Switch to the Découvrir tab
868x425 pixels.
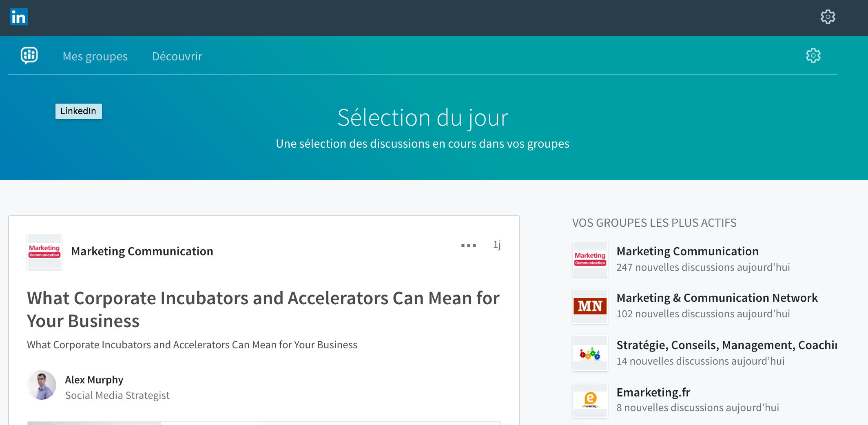point(177,56)
